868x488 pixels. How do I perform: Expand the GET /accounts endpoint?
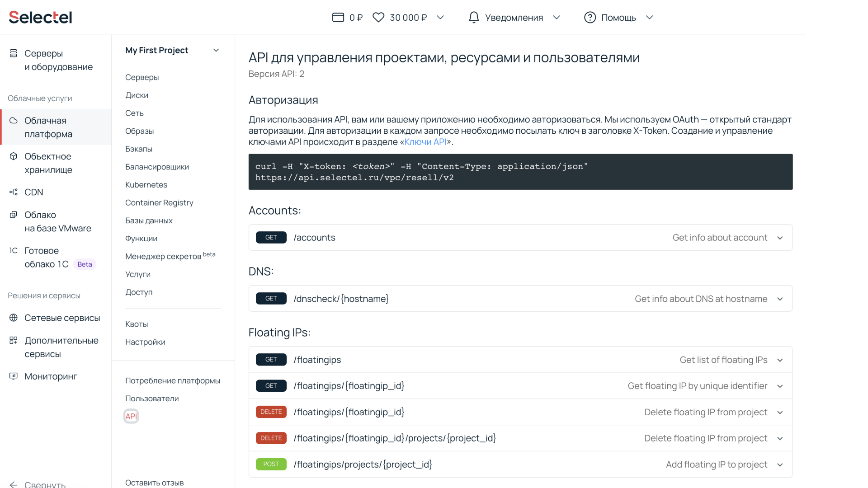coord(781,237)
